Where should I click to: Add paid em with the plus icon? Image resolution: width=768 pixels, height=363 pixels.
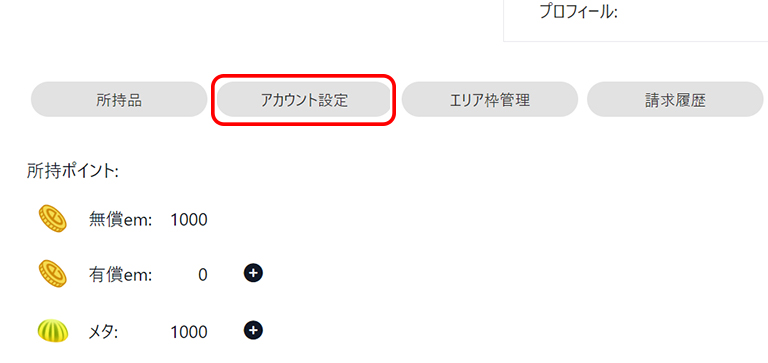[253, 273]
